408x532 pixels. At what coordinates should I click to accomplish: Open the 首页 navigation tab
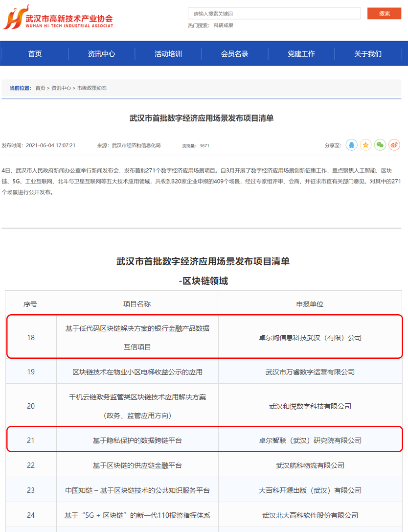coord(35,54)
